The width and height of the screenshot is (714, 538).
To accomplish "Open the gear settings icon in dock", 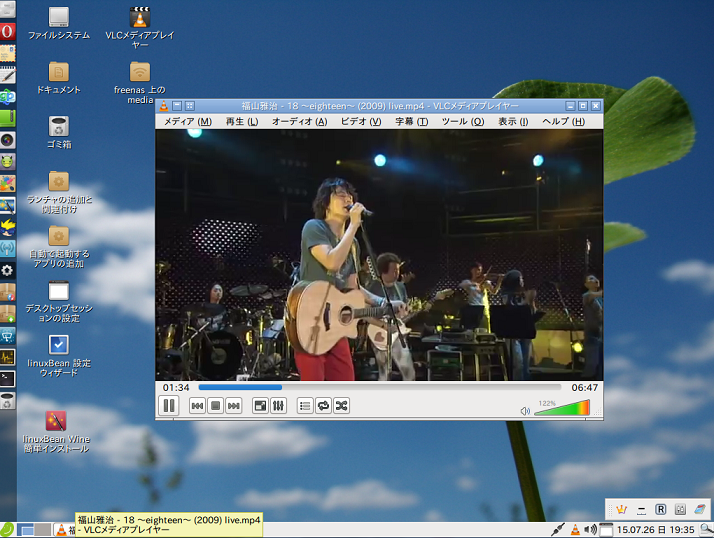I will click(8, 270).
